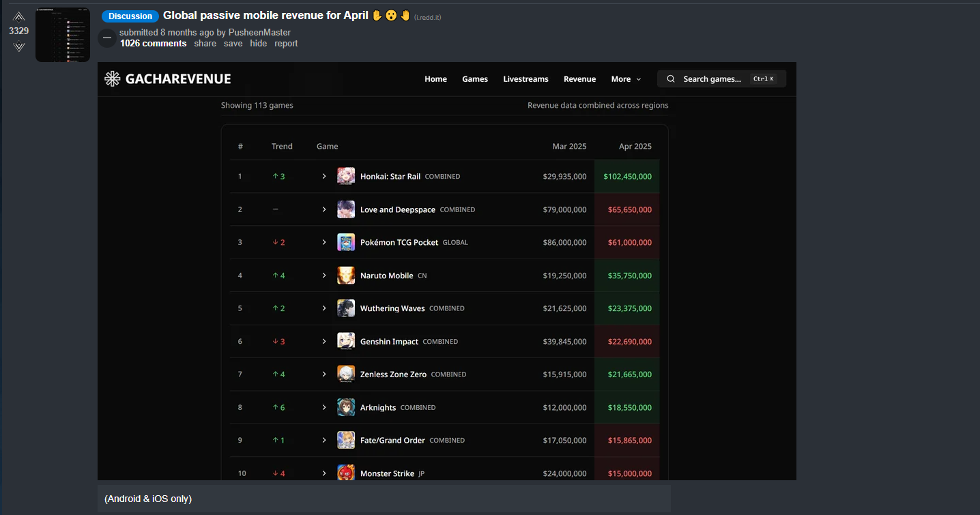
Task: Expand the Pokémon TCG Pocket row
Action: [x=324, y=242]
